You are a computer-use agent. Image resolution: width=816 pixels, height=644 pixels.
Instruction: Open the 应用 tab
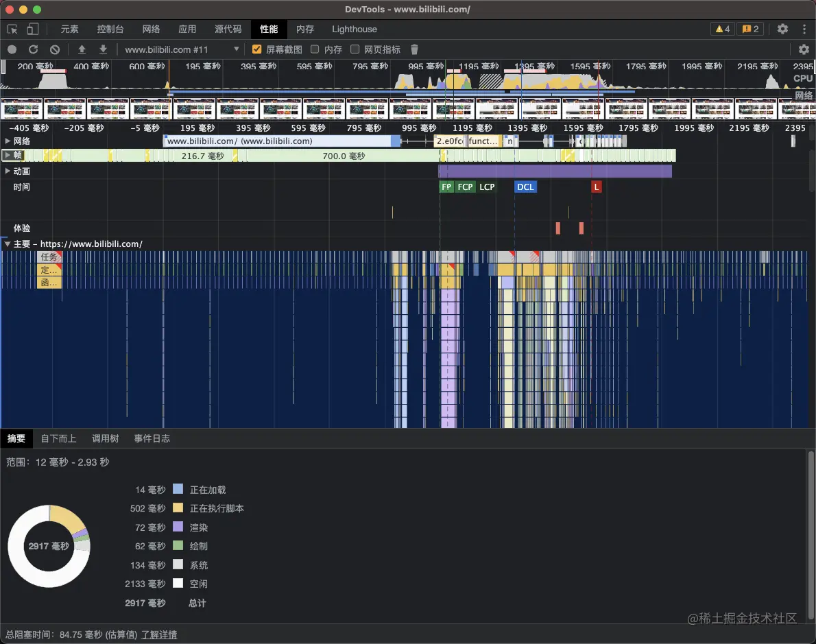[187, 29]
